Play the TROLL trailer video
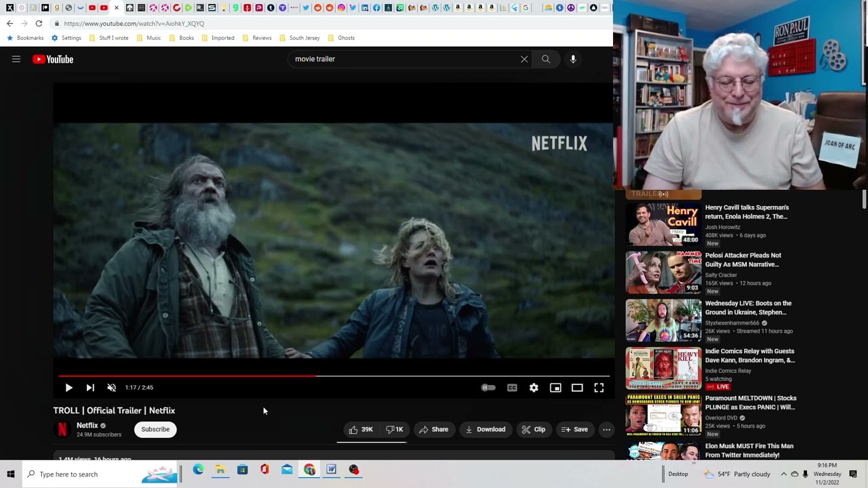Image resolution: width=868 pixels, height=488 pixels. pos(68,388)
